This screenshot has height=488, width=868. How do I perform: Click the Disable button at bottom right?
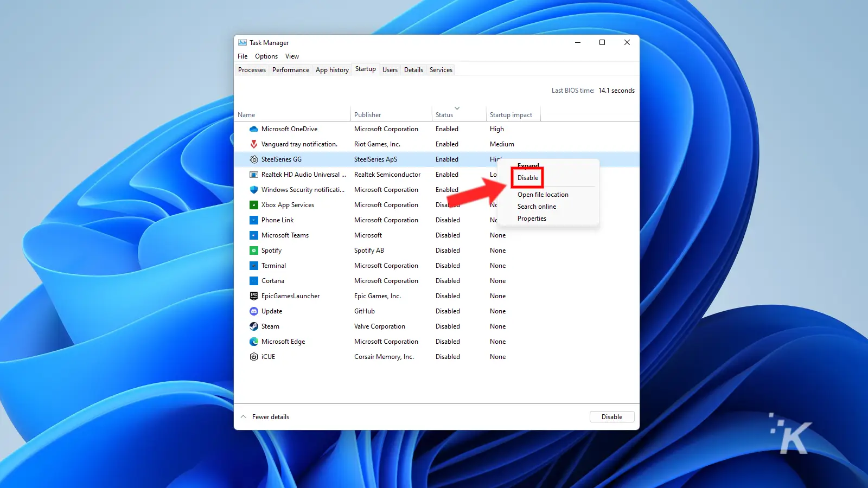coord(612,417)
